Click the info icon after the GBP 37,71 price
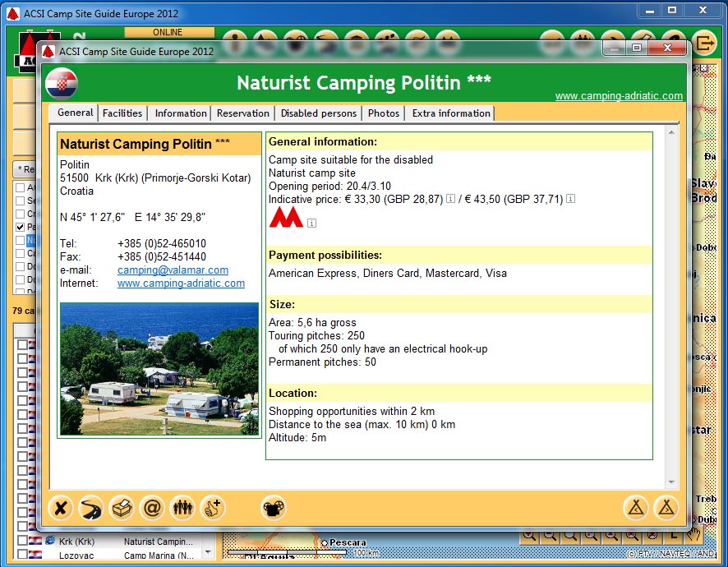 point(570,199)
